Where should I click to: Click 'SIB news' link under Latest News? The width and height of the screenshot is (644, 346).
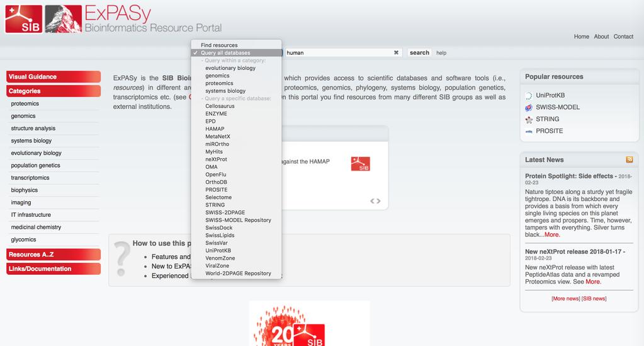click(594, 299)
